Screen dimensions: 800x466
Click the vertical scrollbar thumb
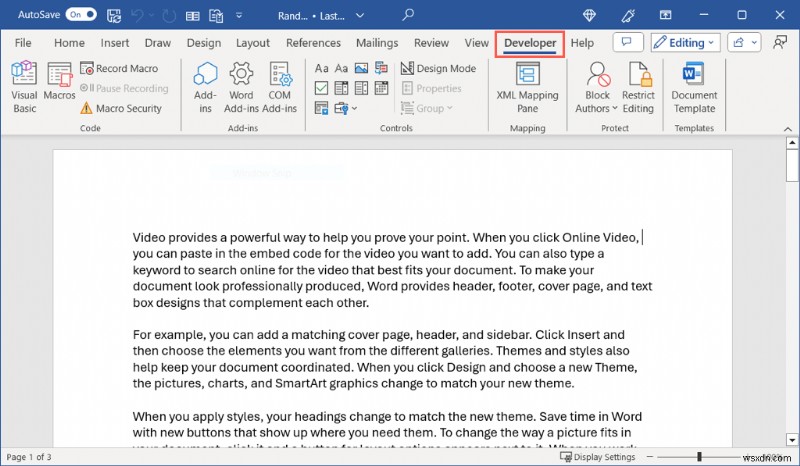tap(792, 165)
